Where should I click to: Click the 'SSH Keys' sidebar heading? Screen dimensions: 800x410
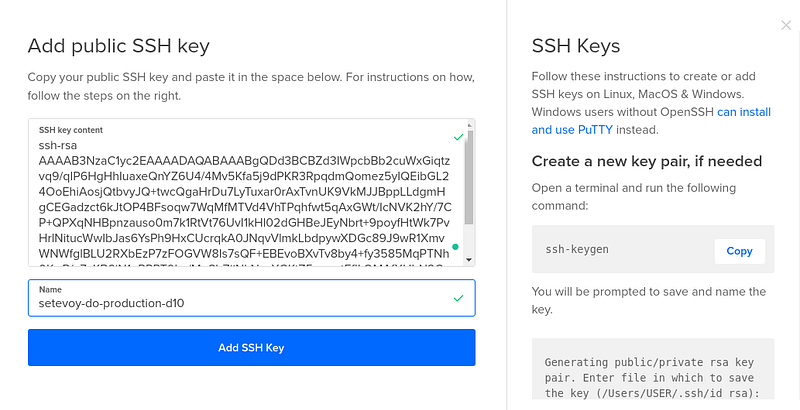pyautogui.click(x=576, y=46)
